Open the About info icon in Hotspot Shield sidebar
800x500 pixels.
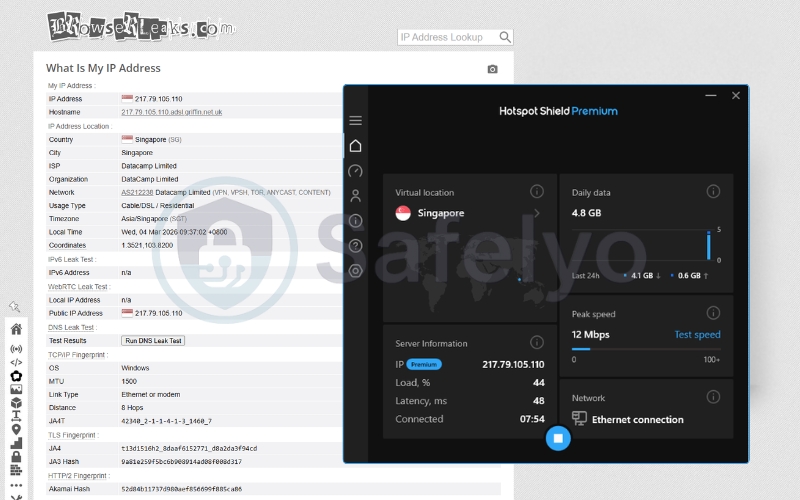tap(356, 220)
